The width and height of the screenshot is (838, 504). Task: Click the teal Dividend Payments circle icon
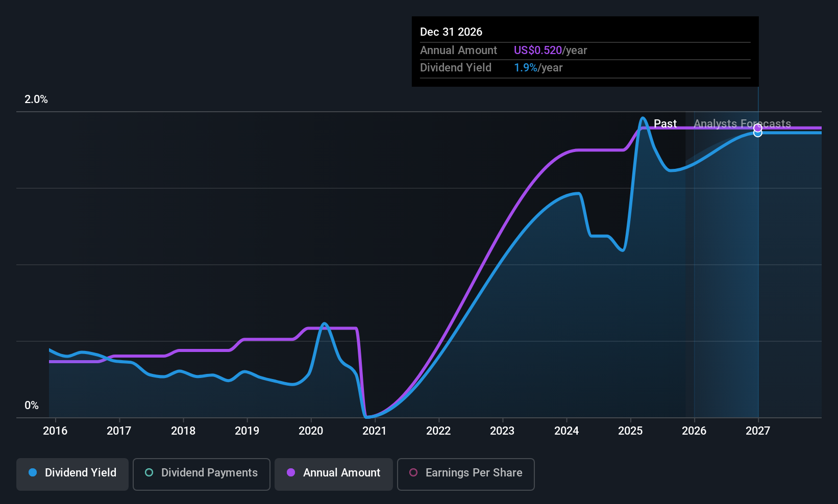click(149, 472)
